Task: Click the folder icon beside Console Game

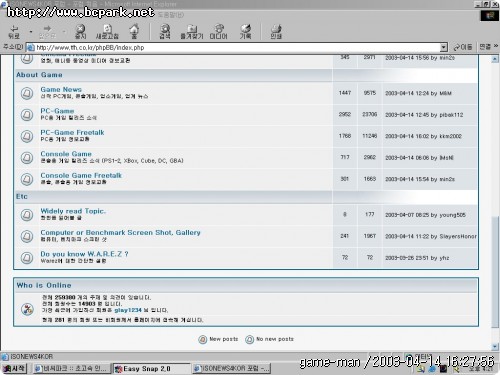Action: 27,157
